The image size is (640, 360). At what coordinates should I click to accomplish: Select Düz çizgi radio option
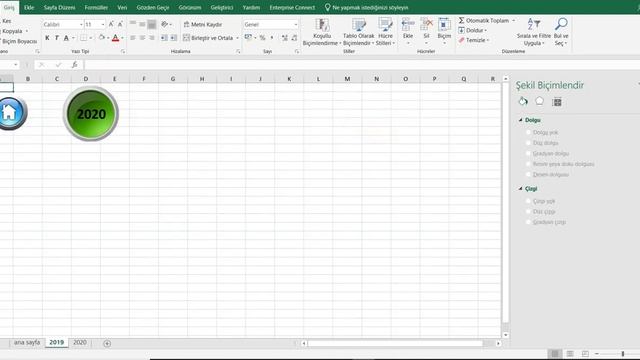pyautogui.click(x=528, y=211)
